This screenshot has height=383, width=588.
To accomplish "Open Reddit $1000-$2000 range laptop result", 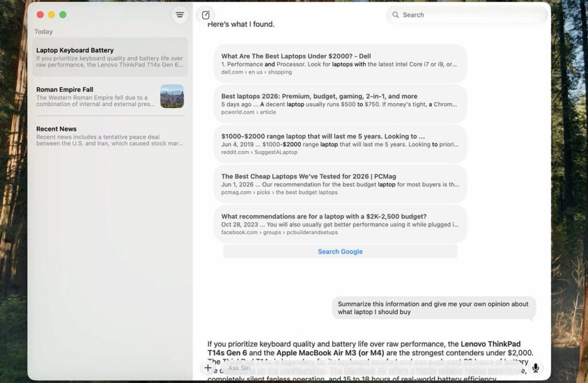I will (x=340, y=144).
